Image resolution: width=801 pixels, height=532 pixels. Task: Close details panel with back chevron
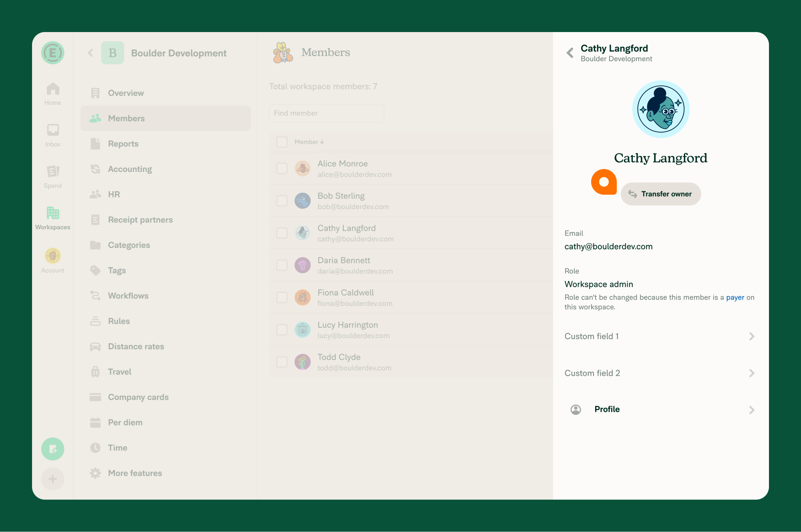point(570,53)
